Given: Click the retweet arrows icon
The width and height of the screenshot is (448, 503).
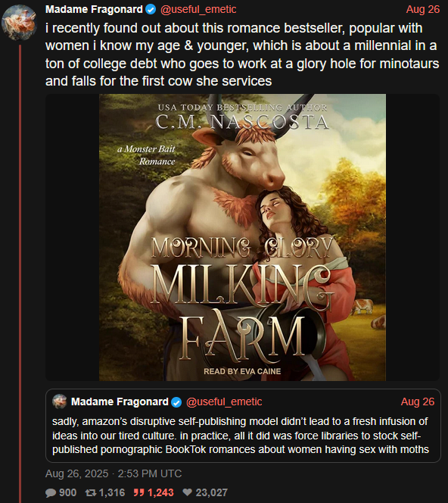Looking at the screenshot, I should coord(91,492).
